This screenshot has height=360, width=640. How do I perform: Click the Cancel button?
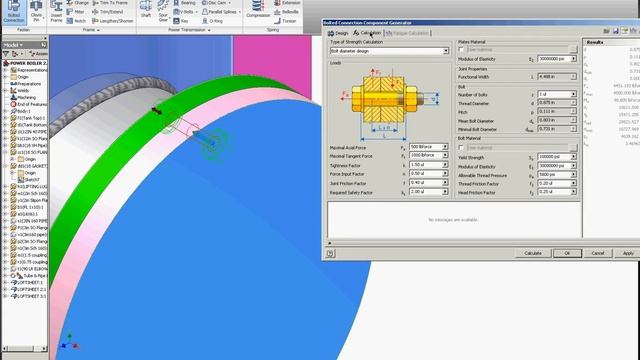pos(598,253)
